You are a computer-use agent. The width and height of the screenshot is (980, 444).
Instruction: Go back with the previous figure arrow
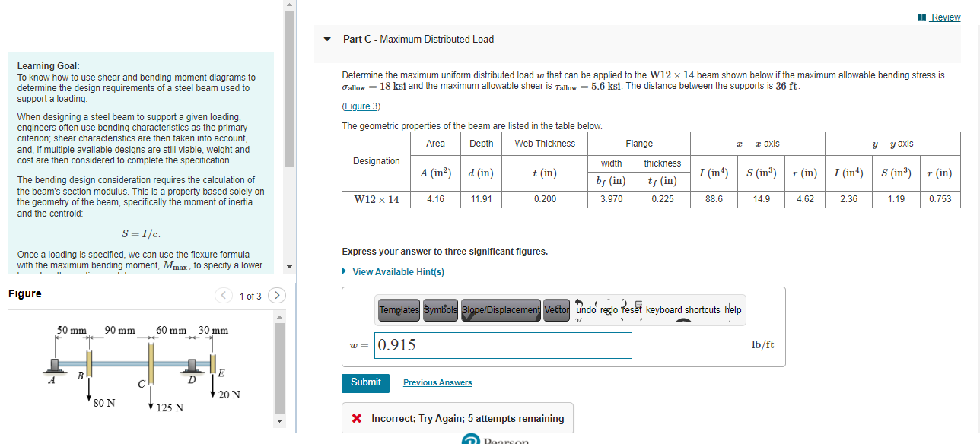point(223,294)
